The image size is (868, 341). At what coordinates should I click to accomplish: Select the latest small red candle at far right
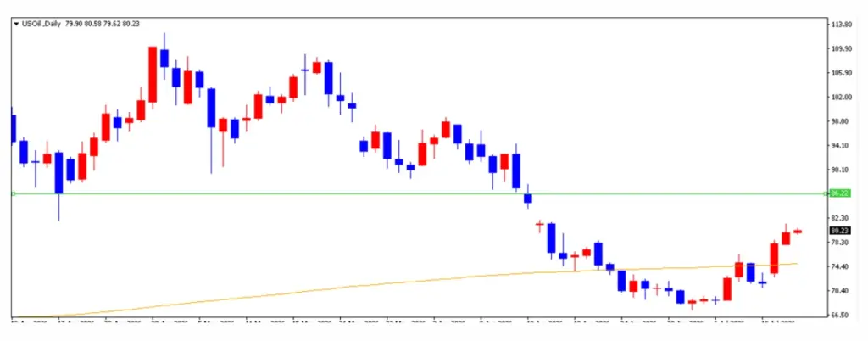[798, 232]
